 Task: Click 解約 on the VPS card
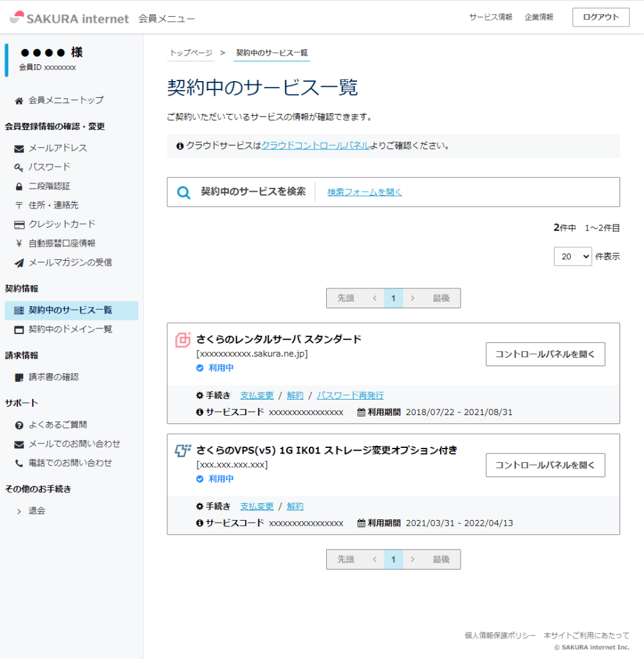(x=295, y=506)
